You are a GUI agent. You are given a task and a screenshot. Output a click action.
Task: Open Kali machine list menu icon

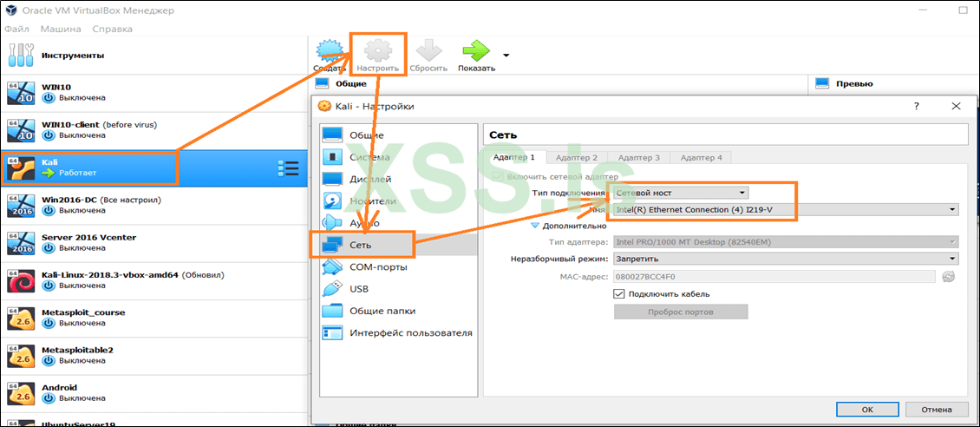point(288,168)
